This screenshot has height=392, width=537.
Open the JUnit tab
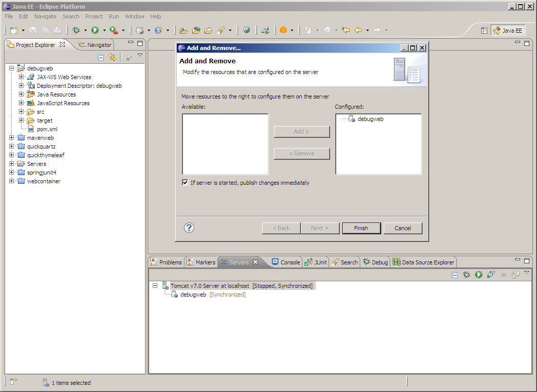pos(316,262)
